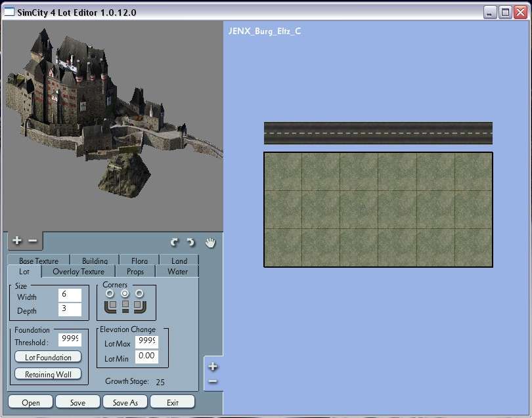
Task: Zoom in the lot layout view
Action: (213, 366)
